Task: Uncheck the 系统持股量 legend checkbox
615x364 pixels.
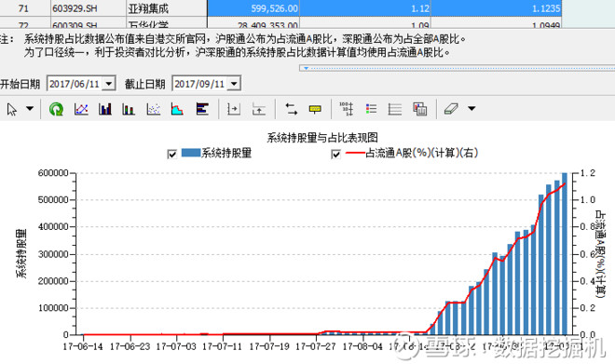Action: click(x=171, y=154)
